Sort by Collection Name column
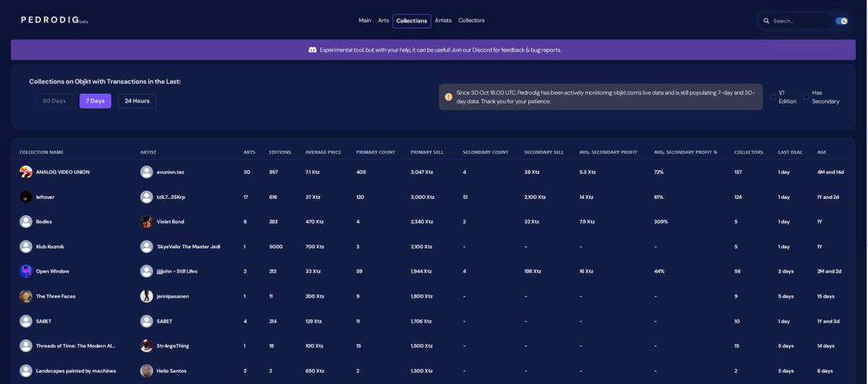Image resolution: width=868 pixels, height=384 pixels. (41, 152)
